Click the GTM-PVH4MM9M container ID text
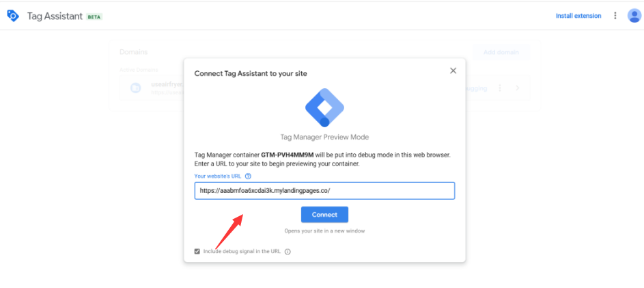Viewport: 644px width, 288px height. pos(288,155)
